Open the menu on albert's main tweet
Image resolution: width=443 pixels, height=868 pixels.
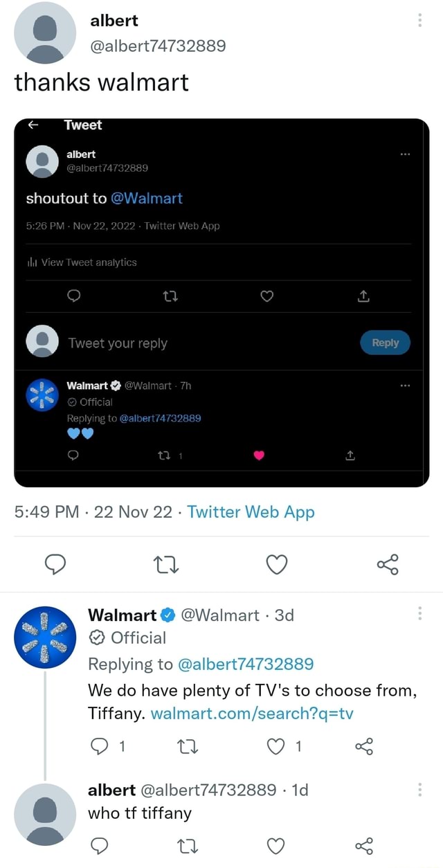[x=419, y=19]
